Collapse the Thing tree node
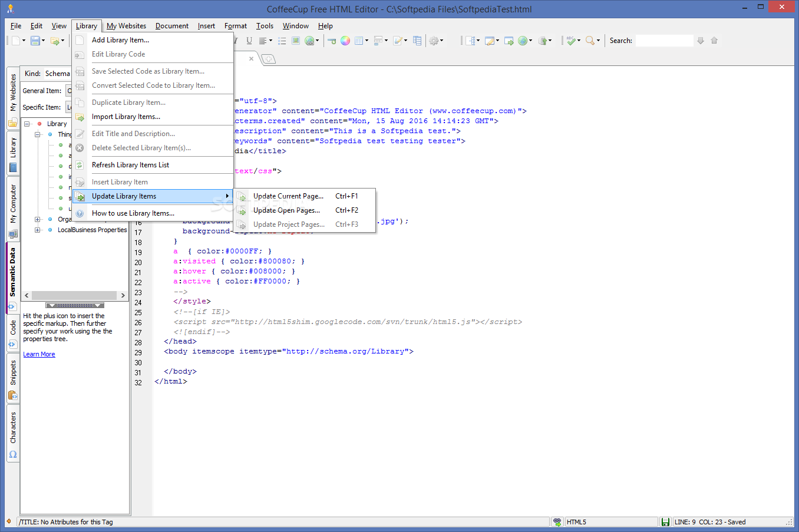Viewport: 799px width, 532px height. coord(38,134)
